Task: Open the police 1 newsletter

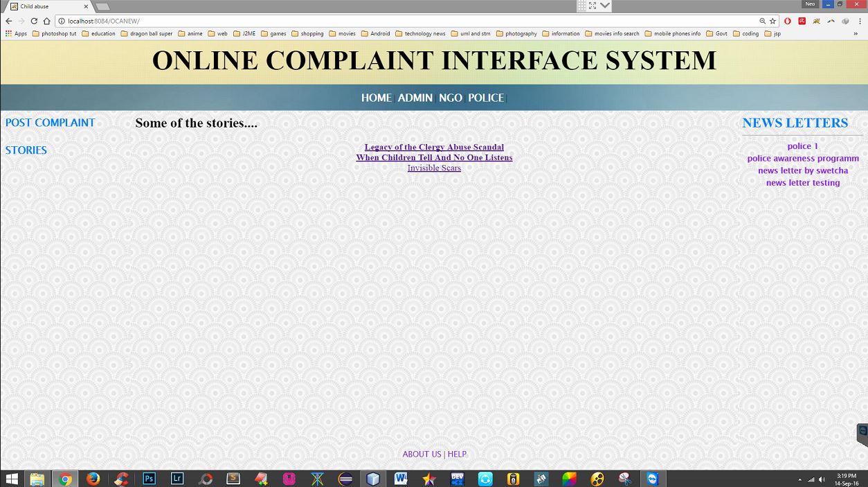Action: tap(803, 146)
